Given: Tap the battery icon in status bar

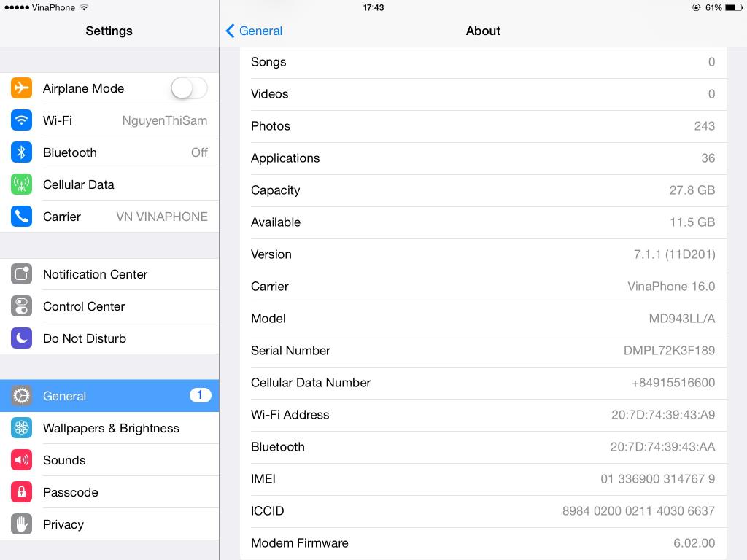Looking at the screenshot, I should tap(734, 7).
